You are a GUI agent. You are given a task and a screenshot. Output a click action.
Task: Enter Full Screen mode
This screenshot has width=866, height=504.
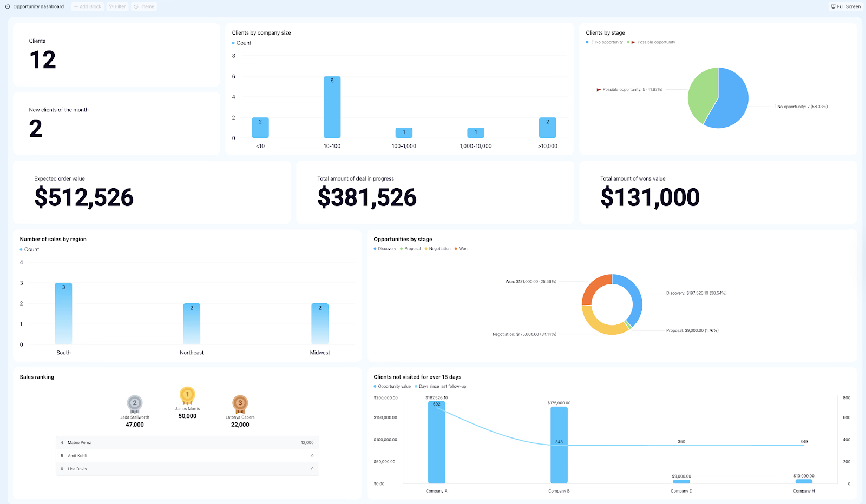point(845,6)
